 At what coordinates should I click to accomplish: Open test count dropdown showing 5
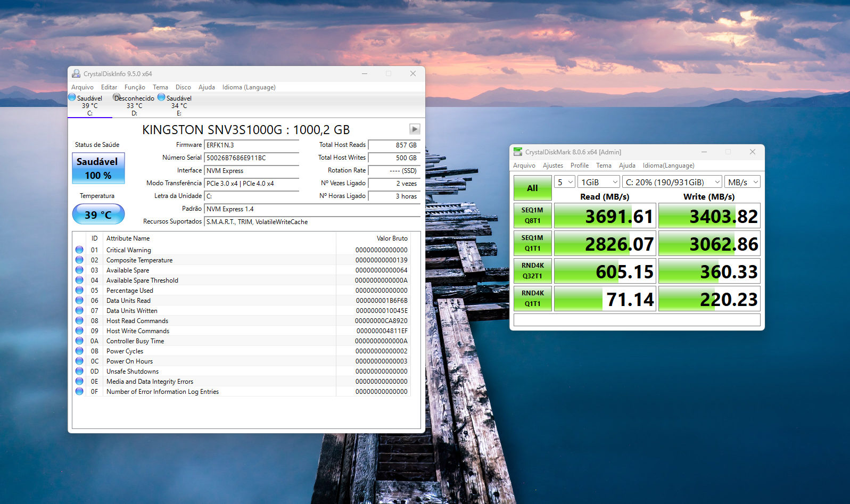(565, 182)
